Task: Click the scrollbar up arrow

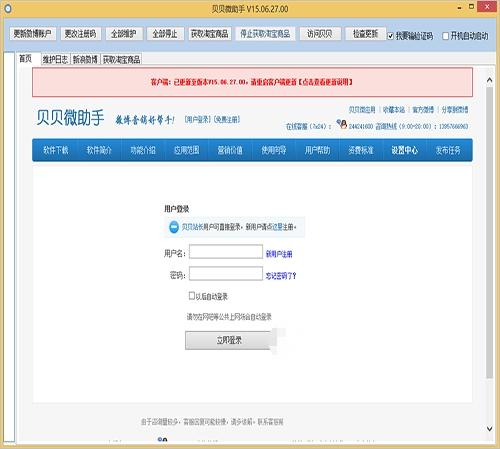Action: coord(489,80)
